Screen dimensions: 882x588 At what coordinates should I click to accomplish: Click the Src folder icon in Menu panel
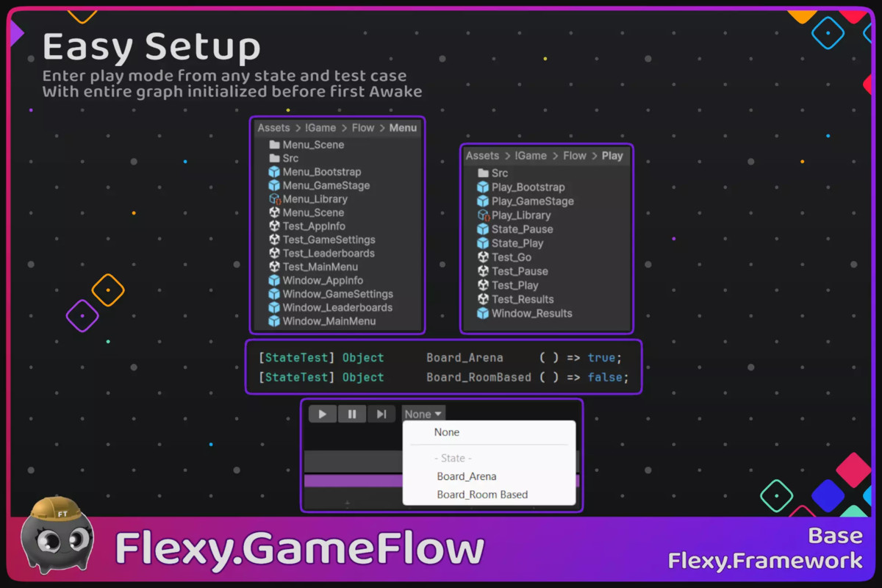coord(275,158)
